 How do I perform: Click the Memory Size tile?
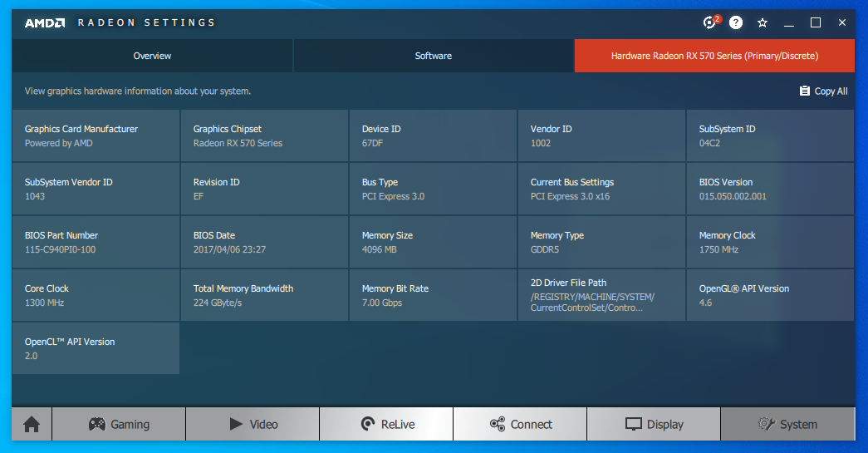click(433, 242)
